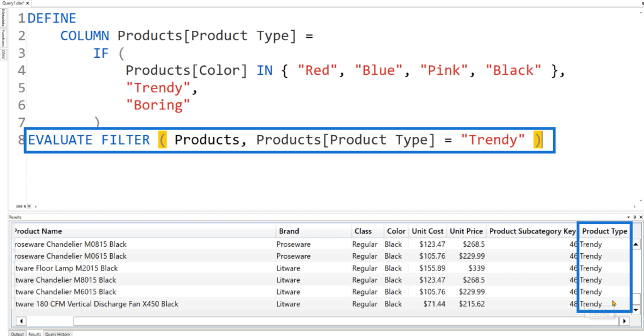Viewport: 644px width, 336px height.
Task: Click results grid vertical scroll down arrow
Action: pyautogui.click(x=636, y=310)
